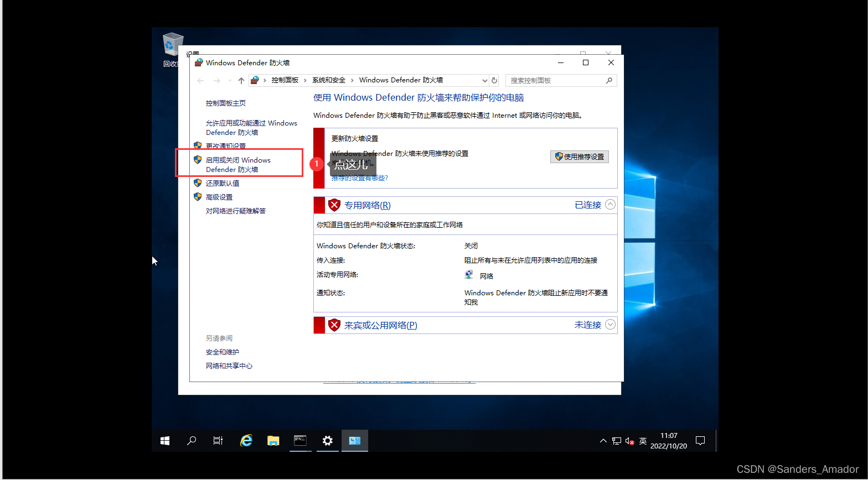Click 来宾或公用网络(P) heading
The image size is (868, 480).
click(x=381, y=325)
